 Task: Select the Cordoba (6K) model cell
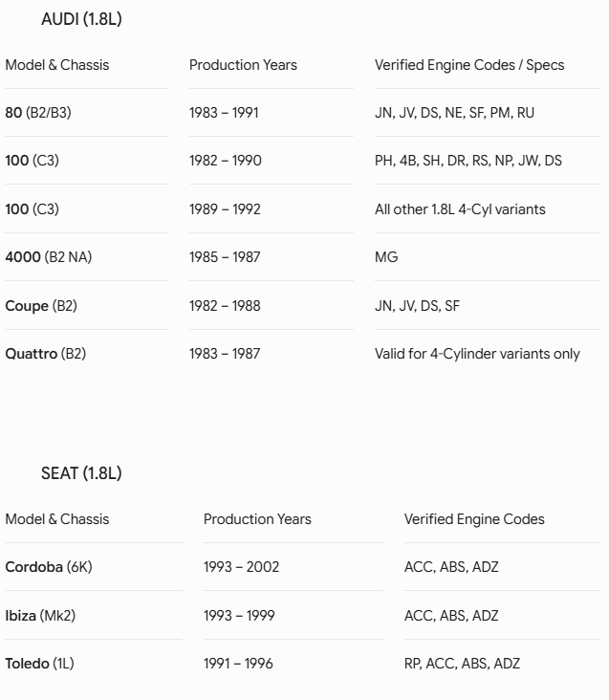tap(49, 567)
